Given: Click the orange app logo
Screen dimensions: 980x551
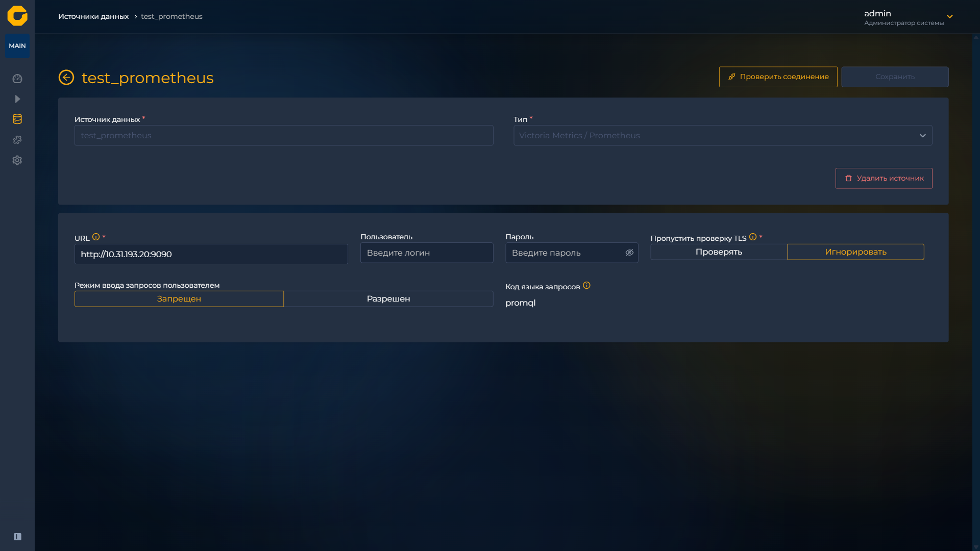Looking at the screenshot, I should pos(17,16).
